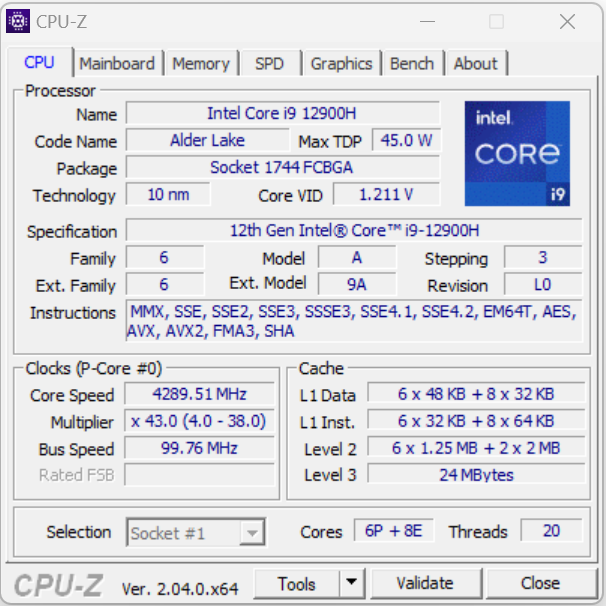The height and width of the screenshot is (606, 606).
Task: Click the Instructions list starting with MMX
Action: [354, 321]
